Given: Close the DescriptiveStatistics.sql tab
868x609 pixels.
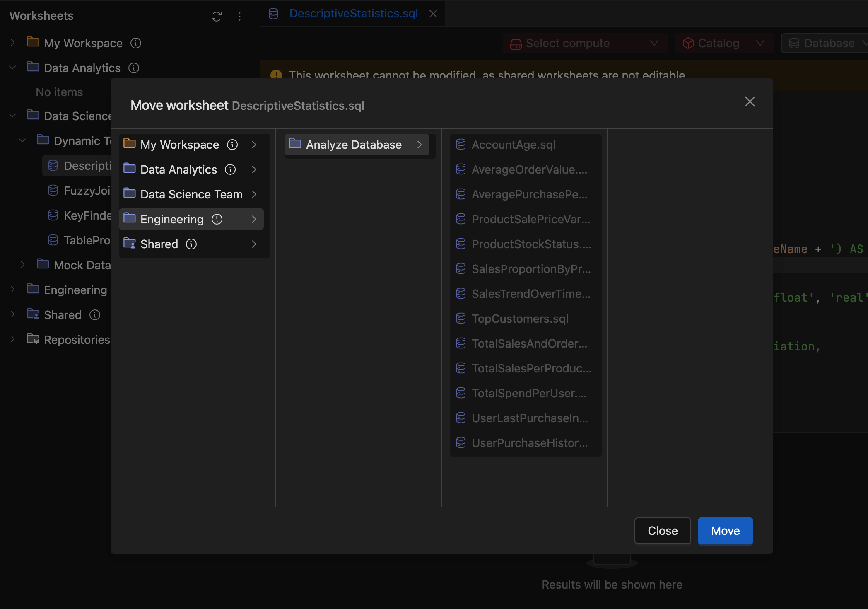Looking at the screenshot, I should click(433, 14).
